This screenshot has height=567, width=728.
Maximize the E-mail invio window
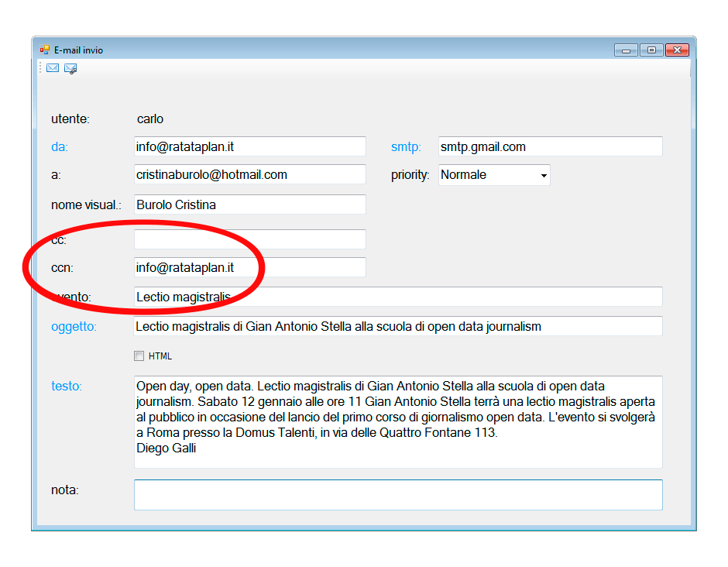[651, 50]
